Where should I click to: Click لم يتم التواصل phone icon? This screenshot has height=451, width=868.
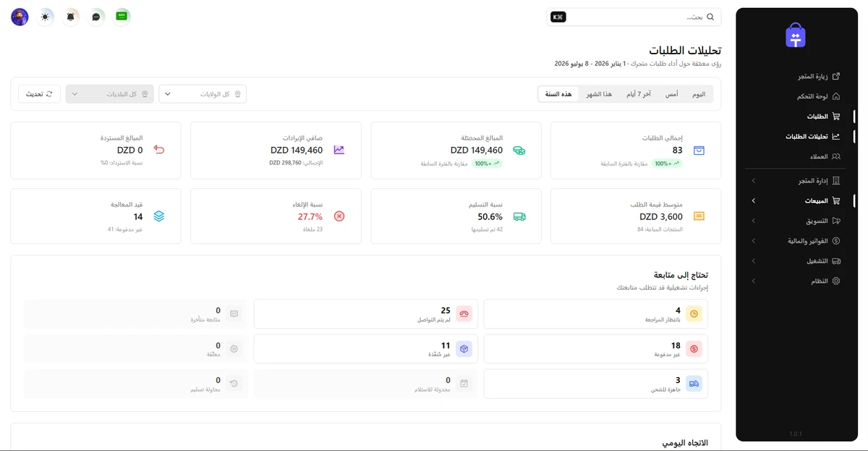click(464, 314)
